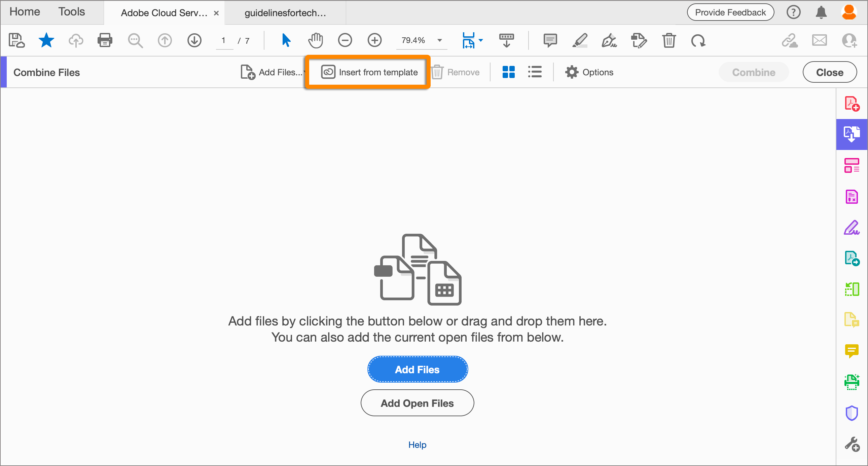
Task: Switch to the Tools tab
Action: pos(71,12)
